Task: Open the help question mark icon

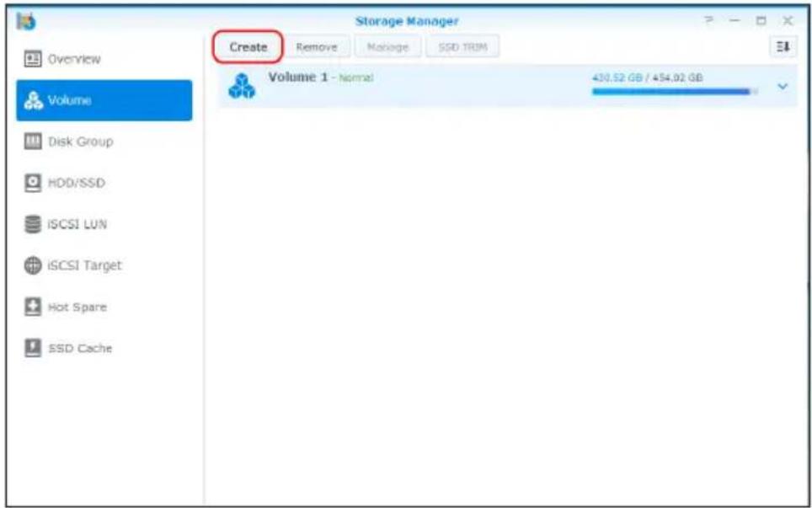Action: click(x=708, y=20)
